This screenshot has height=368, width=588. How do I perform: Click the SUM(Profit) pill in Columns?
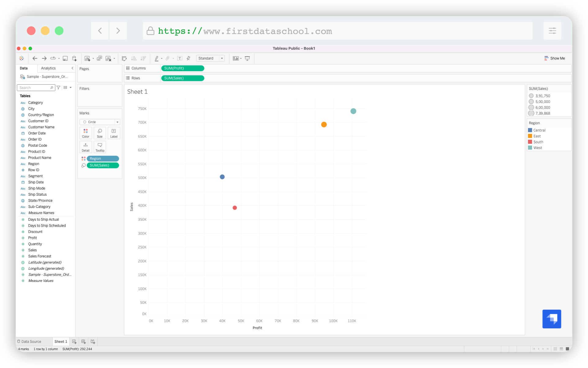(x=183, y=68)
